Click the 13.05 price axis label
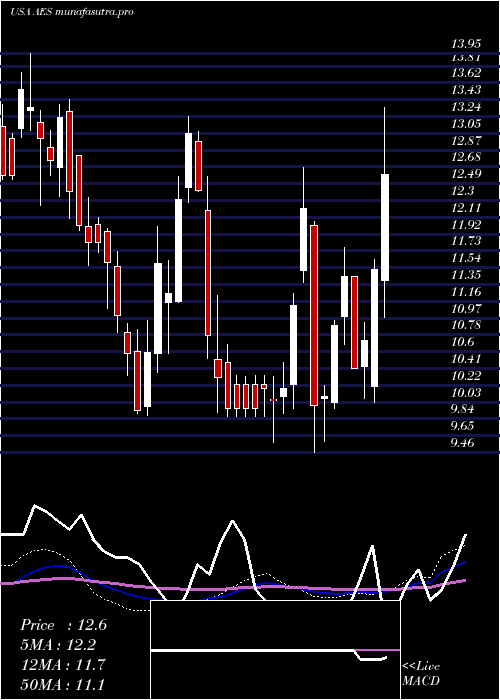 coord(466,124)
